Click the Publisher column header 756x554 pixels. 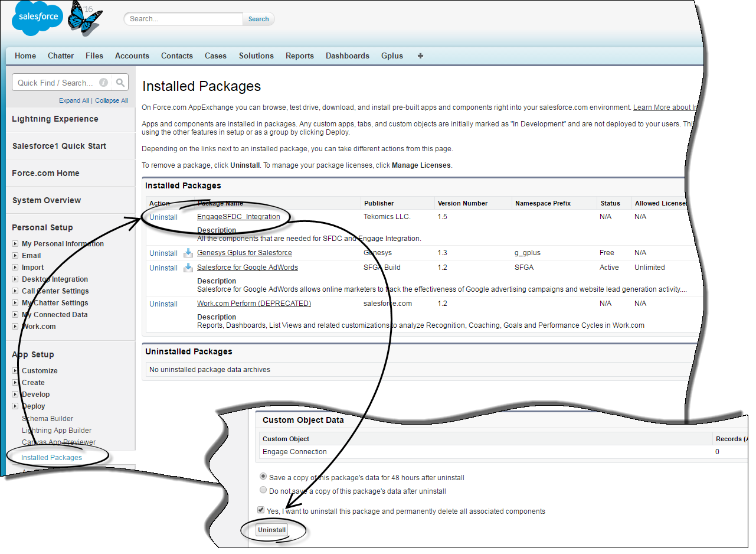(379, 203)
